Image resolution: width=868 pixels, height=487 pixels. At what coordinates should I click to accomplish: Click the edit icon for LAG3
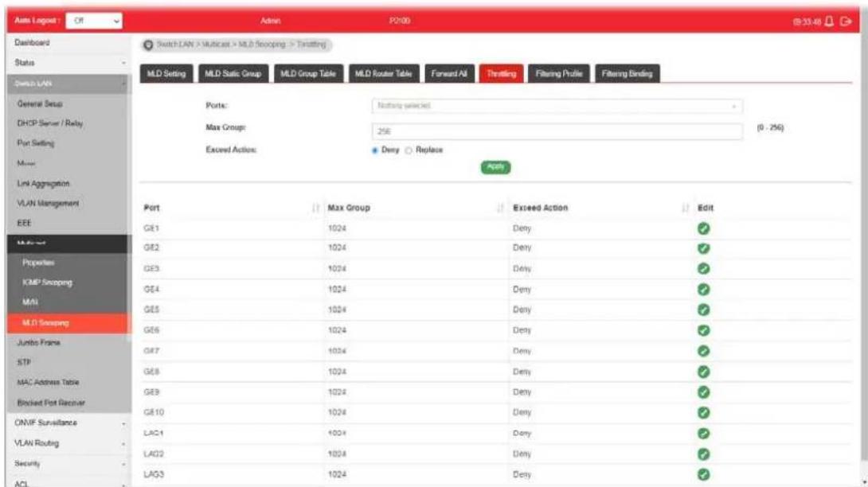(x=704, y=474)
